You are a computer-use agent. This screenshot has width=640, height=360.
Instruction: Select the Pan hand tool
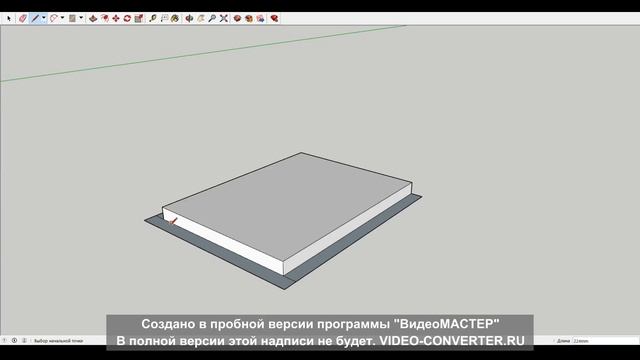click(201, 18)
